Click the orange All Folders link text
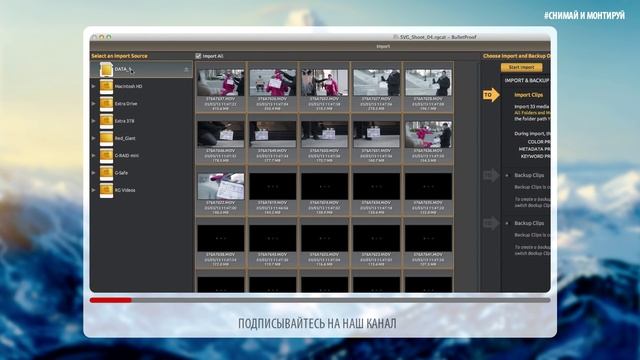This screenshot has height=360, width=640. (532, 113)
